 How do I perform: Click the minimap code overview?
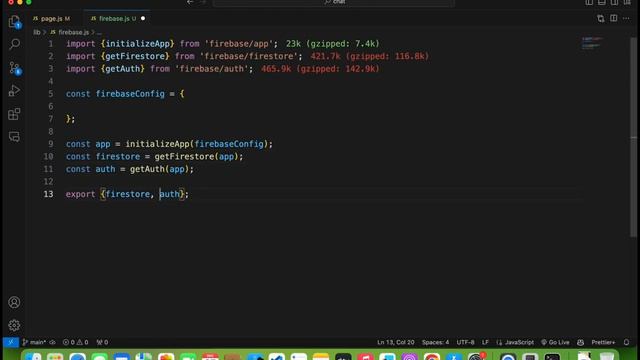click(x=592, y=42)
